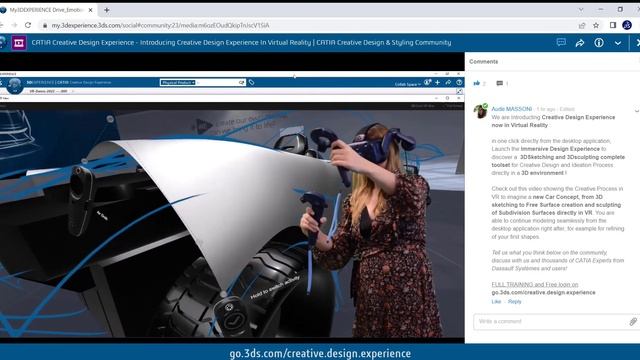Screen dimensions: 640x360
Task: Click the comment count speech bubble icon
Action: point(500,83)
